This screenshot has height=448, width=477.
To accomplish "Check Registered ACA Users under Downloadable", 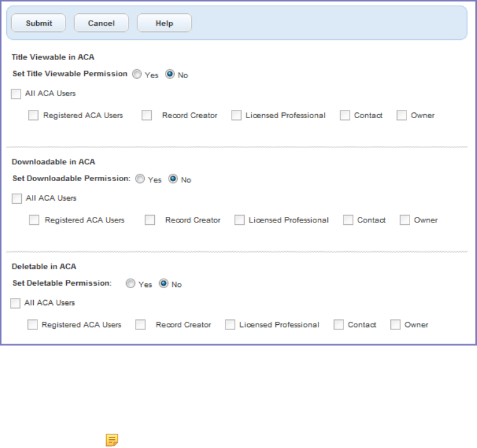I will point(34,220).
